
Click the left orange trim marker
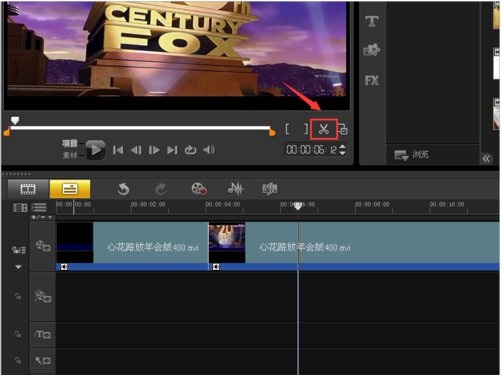click(7, 132)
